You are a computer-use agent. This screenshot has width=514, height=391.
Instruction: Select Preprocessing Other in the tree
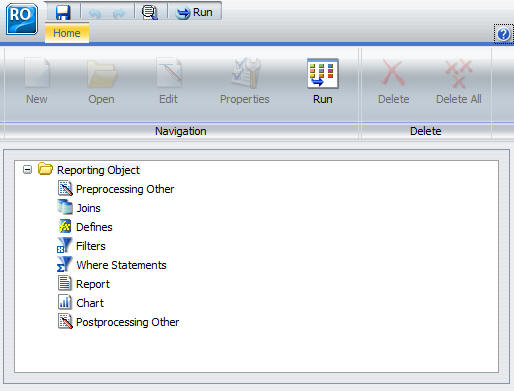pos(125,189)
